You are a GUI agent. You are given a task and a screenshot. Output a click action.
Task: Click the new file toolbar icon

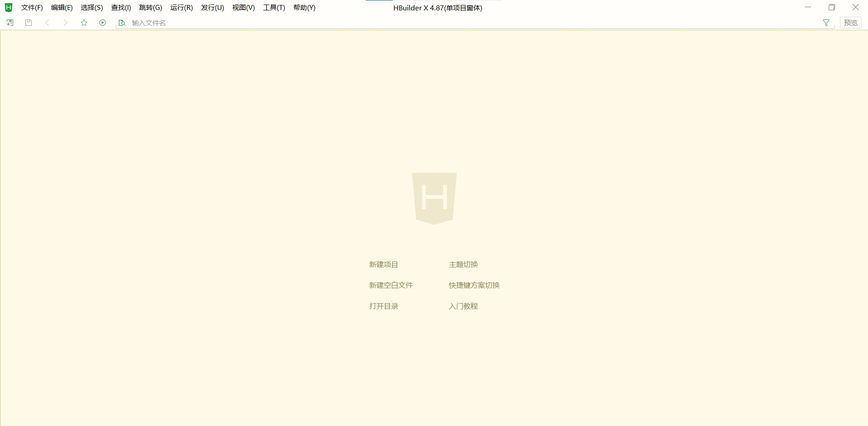(10, 23)
